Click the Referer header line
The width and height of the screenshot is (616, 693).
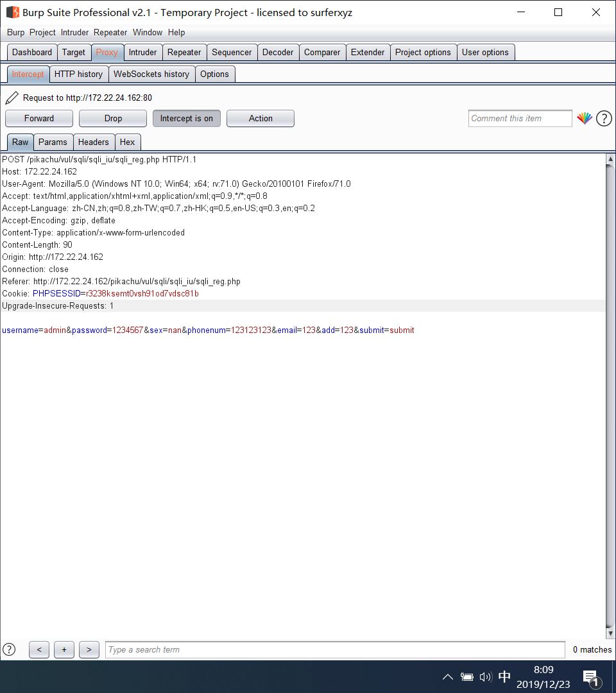(121, 282)
